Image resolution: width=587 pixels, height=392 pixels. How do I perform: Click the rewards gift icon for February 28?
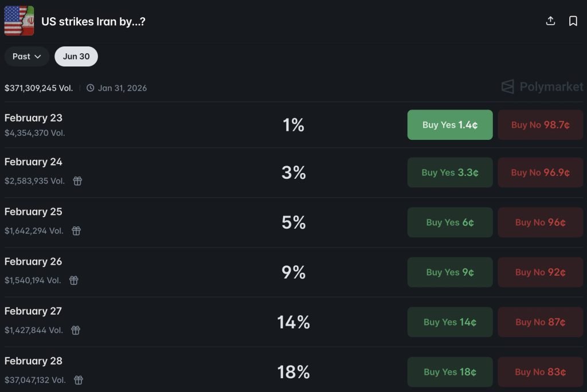(x=79, y=380)
